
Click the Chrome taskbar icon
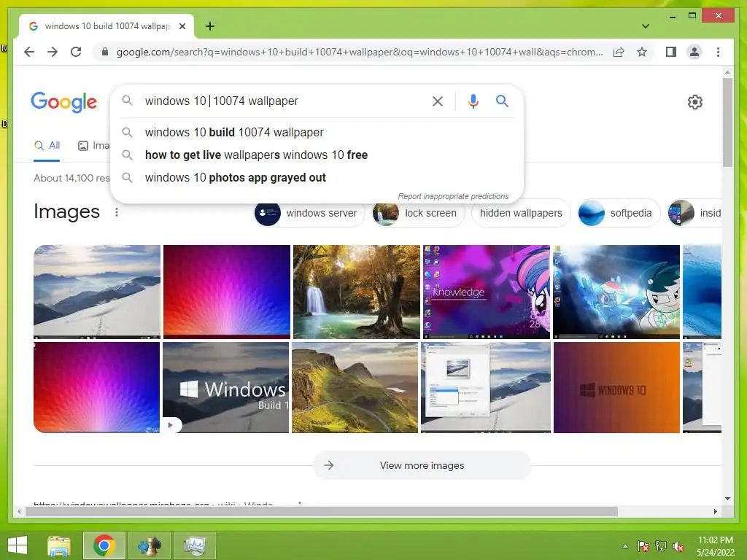pos(104,545)
